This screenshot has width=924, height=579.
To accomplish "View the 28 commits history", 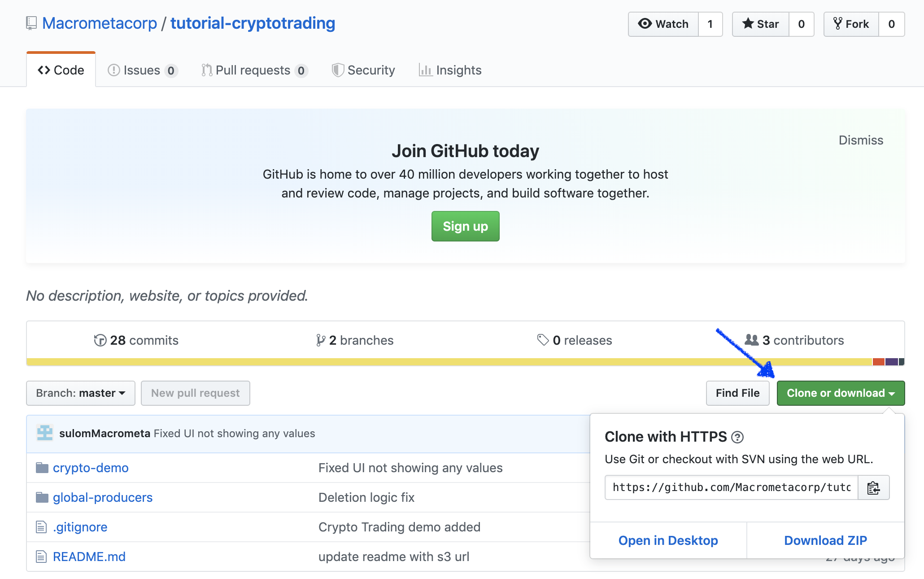I will point(136,340).
